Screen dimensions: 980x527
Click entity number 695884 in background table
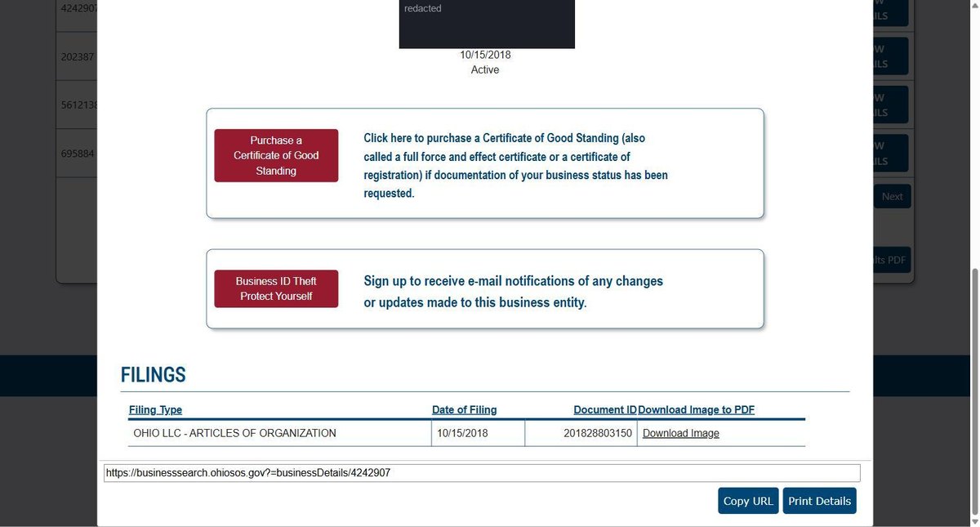pyautogui.click(x=78, y=154)
